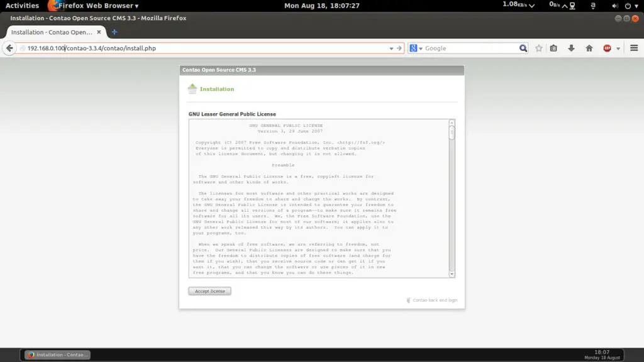Screen dimensions: 644x362
Task: Click the Installation - Contao taskbar button
Action: tap(57, 354)
